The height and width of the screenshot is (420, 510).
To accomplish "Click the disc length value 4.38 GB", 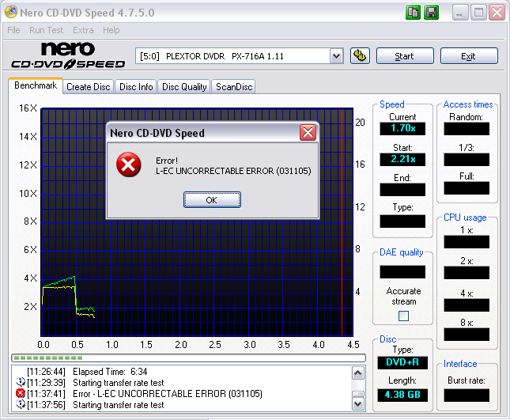I will 402,395.
